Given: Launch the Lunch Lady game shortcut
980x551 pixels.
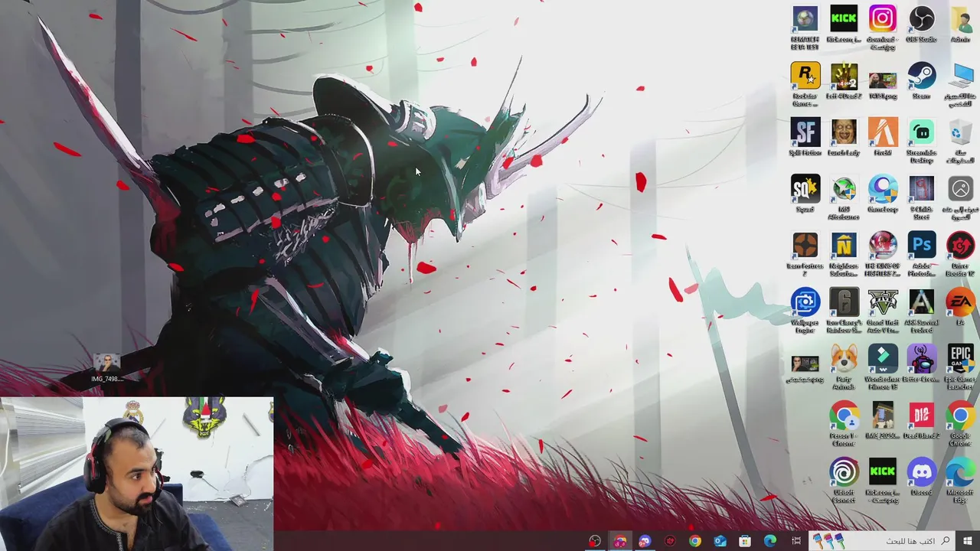Looking at the screenshot, I should [x=844, y=137].
